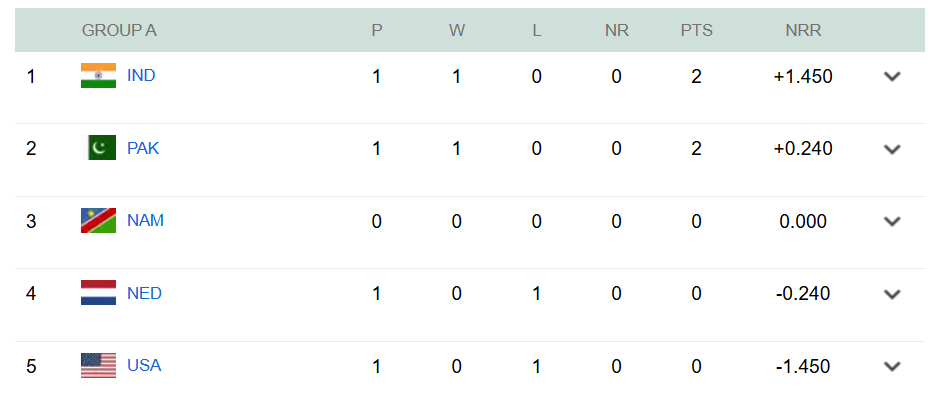Open the IND team link
This screenshot has width=940, height=412.
[x=141, y=75]
